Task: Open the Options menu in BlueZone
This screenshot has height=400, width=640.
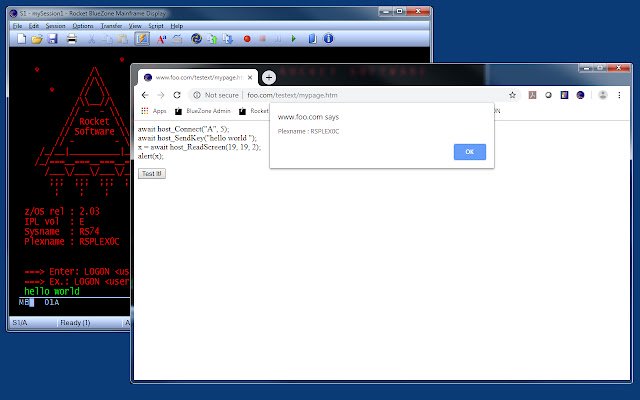Action: (83, 26)
